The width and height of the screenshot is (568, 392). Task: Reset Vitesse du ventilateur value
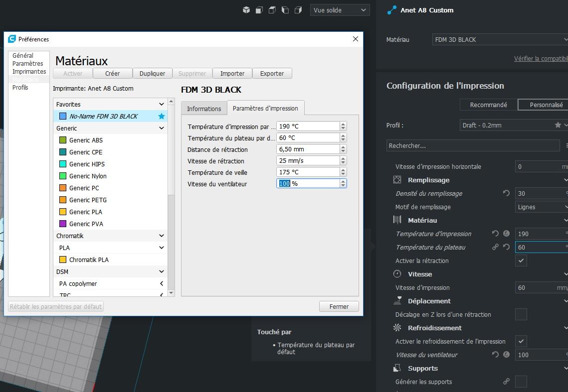[x=495, y=355]
